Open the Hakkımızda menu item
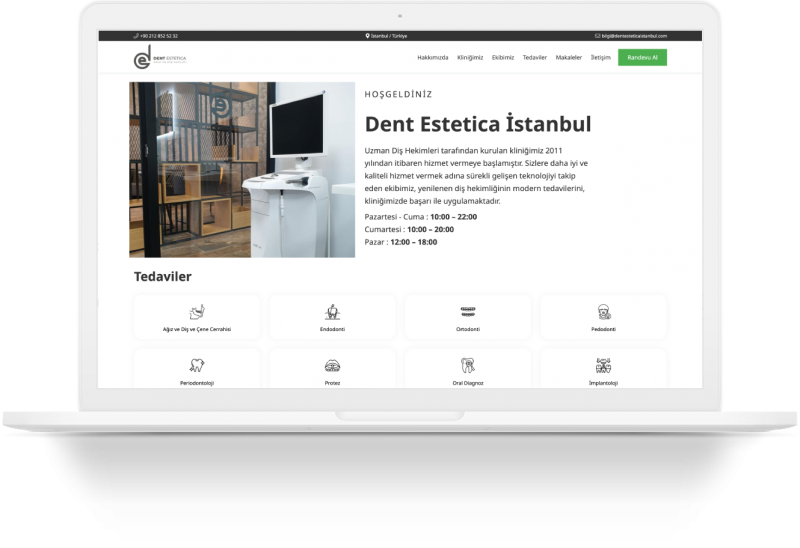800x548 pixels. click(x=433, y=58)
